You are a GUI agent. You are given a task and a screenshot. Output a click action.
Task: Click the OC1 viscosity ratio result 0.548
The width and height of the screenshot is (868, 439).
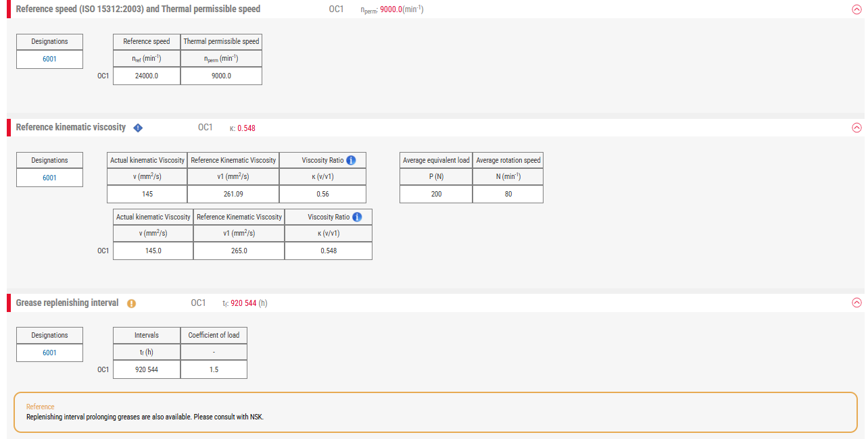coord(328,251)
